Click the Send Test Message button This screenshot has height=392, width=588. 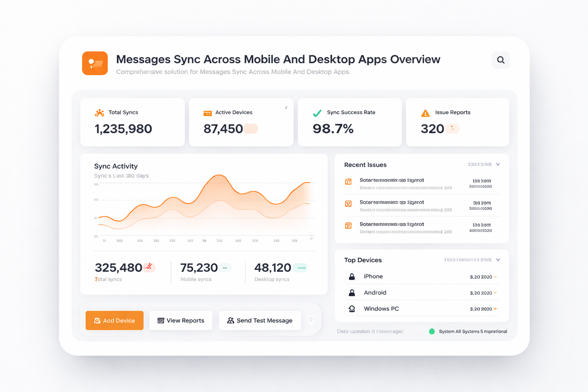tap(260, 320)
